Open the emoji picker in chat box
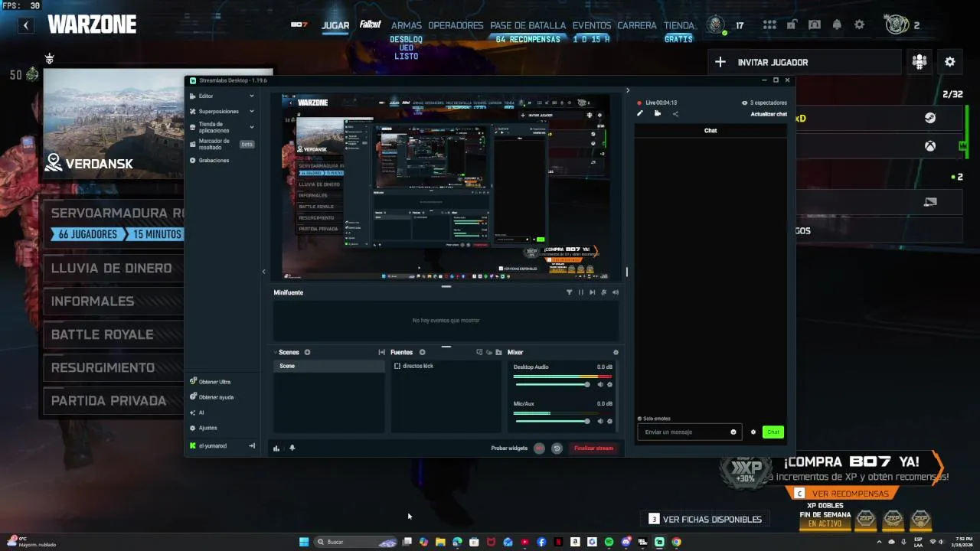Viewport: 980px width, 551px height. 733,432
